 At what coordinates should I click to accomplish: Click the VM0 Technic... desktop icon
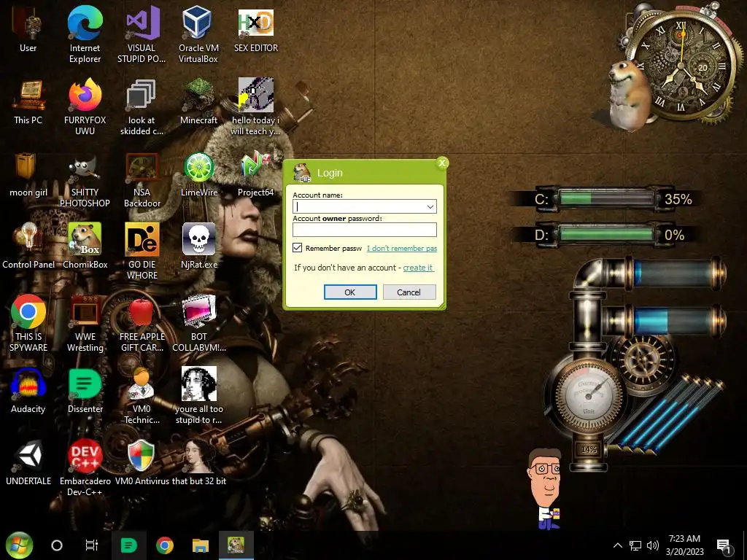click(x=142, y=395)
